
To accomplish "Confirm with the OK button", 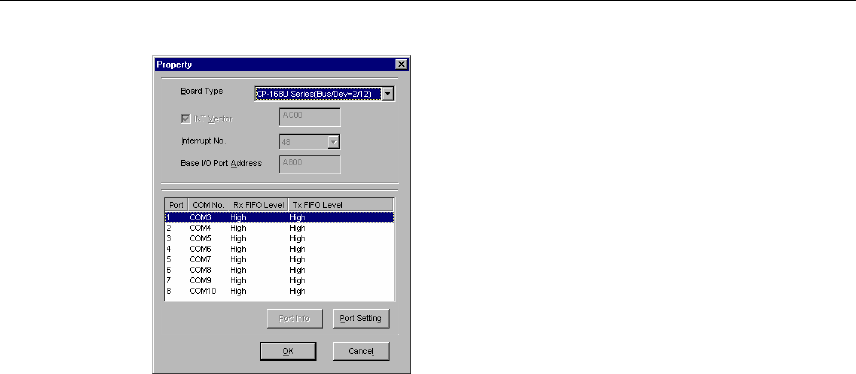I will tap(288, 351).
